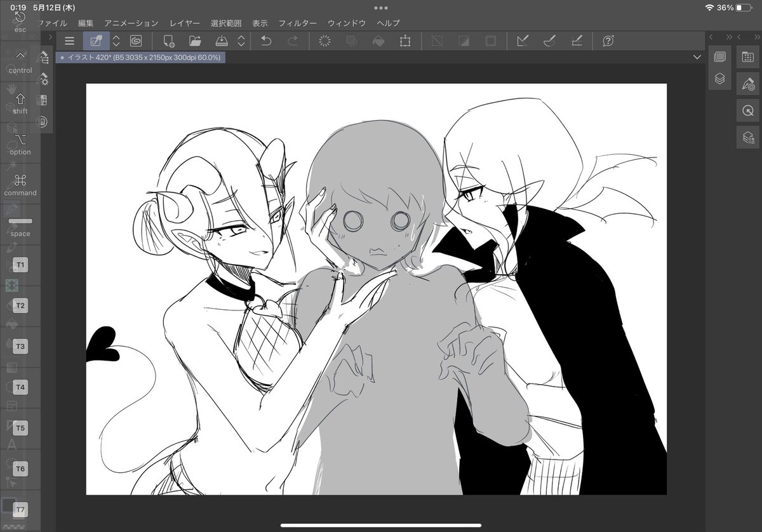Open the ヘルプ (Help) menu
The image size is (762, 532).
click(x=388, y=23)
